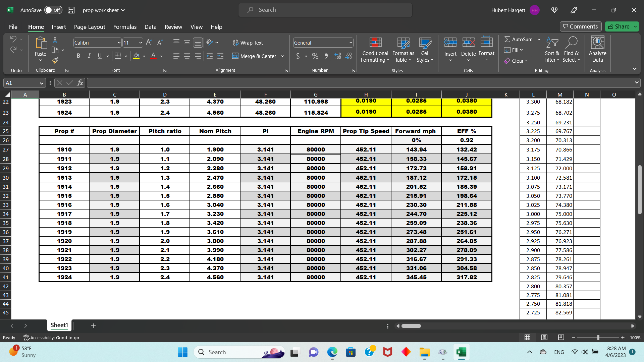Screen dimensions: 644x362
Task: Select the Sheet1 worksheet tab
Action: coord(59,325)
